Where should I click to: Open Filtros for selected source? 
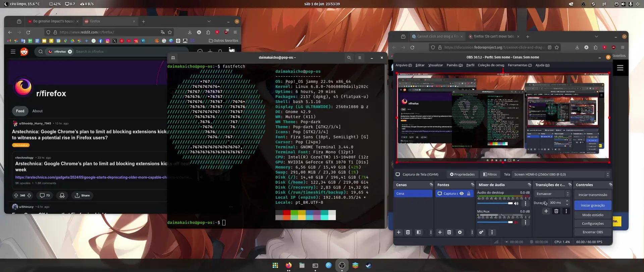(x=490, y=174)
